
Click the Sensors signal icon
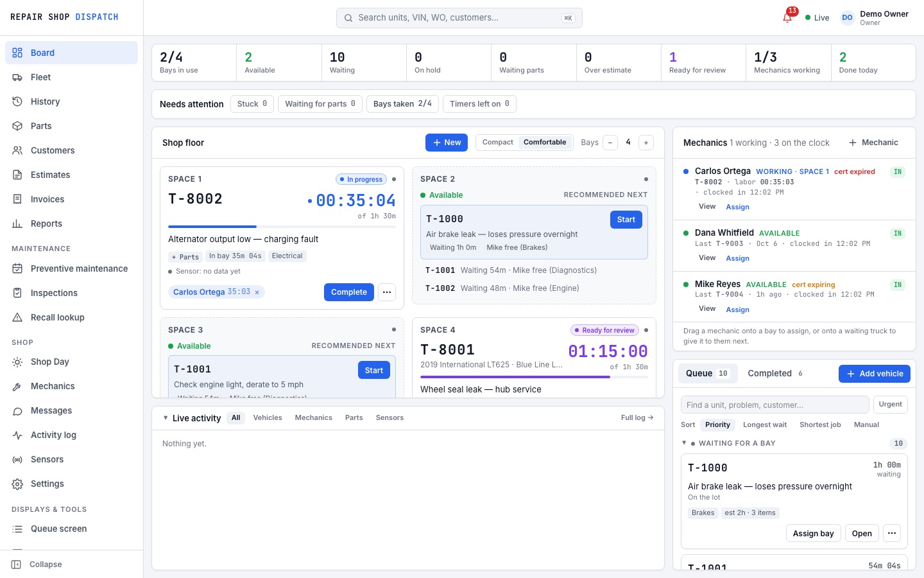17,459
